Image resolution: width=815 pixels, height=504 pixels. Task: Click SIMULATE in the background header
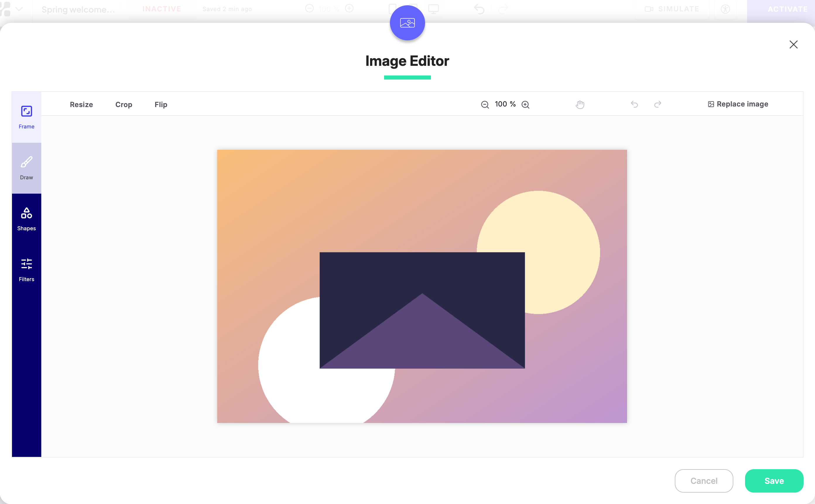(672, 9)
